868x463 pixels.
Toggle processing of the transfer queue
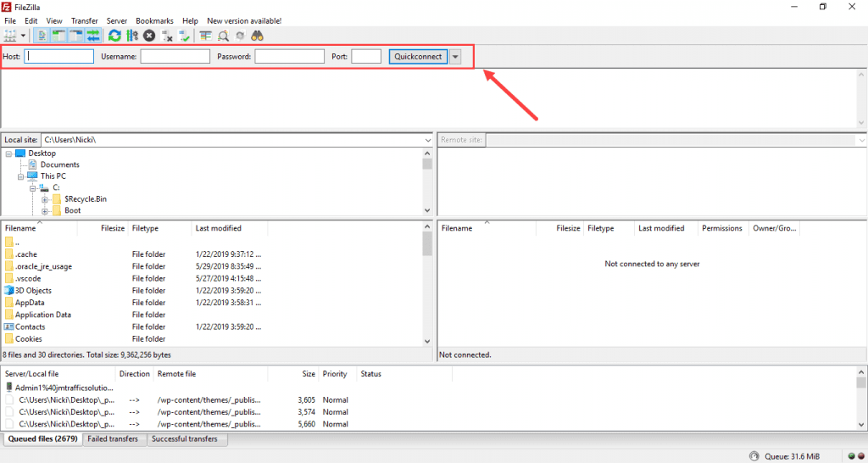(131, 36)
